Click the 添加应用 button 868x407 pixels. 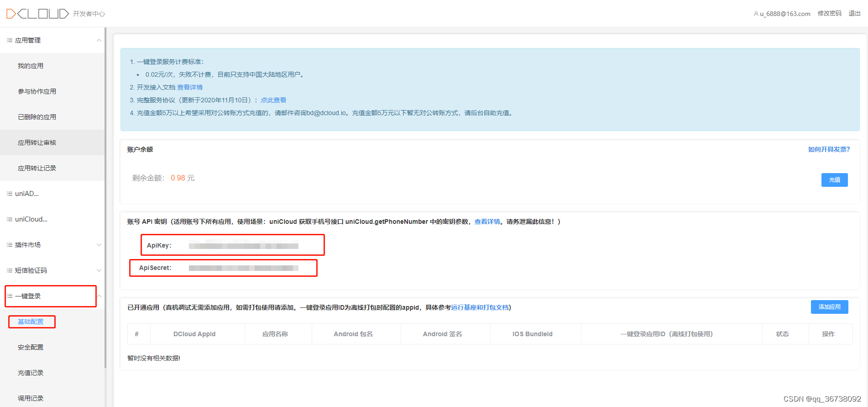click(829, 307)
